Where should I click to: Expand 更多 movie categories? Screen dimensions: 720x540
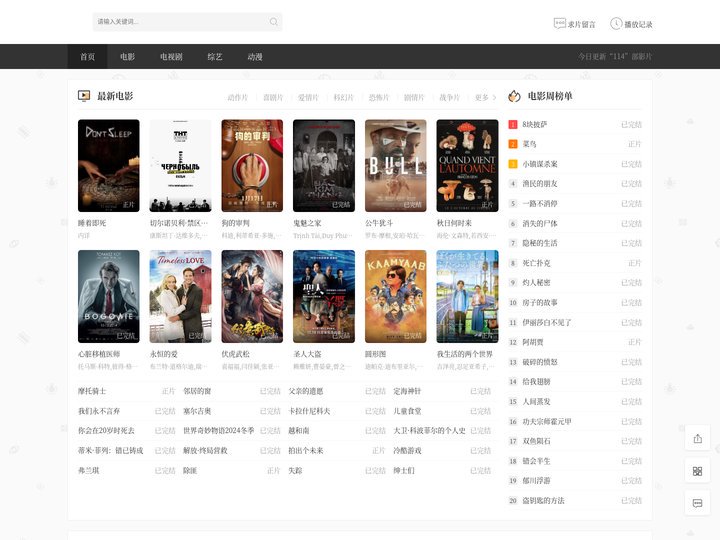pos(485,97)
